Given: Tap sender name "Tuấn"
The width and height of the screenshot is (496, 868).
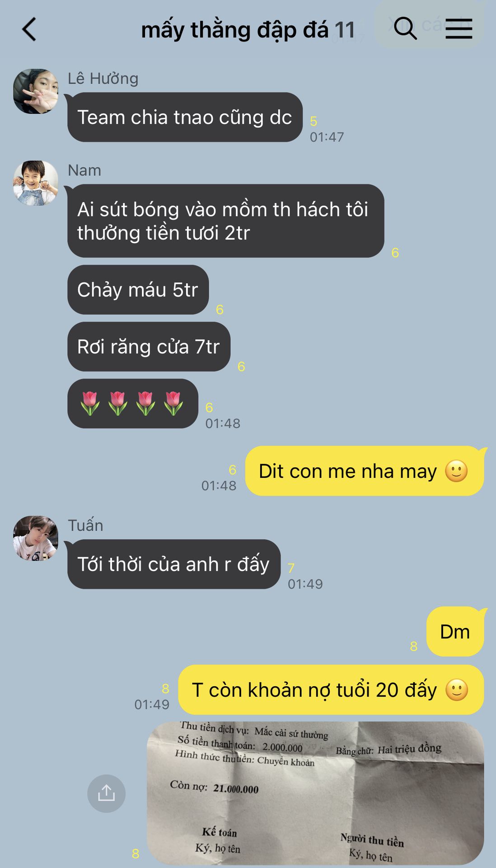Looking at the screenshot, I should tap(85, 525).
